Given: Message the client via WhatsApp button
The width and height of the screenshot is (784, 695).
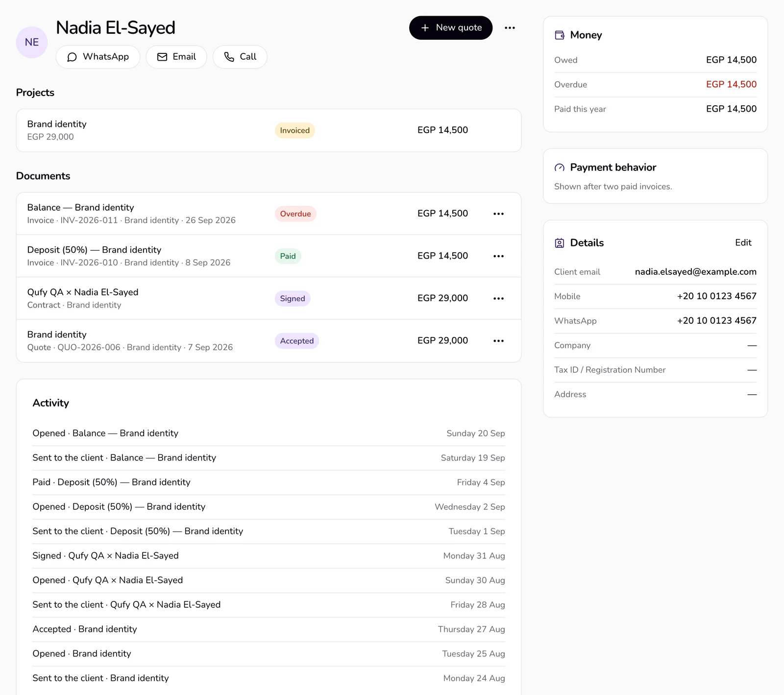Looking at the screenshot, I should pos(98,57).
